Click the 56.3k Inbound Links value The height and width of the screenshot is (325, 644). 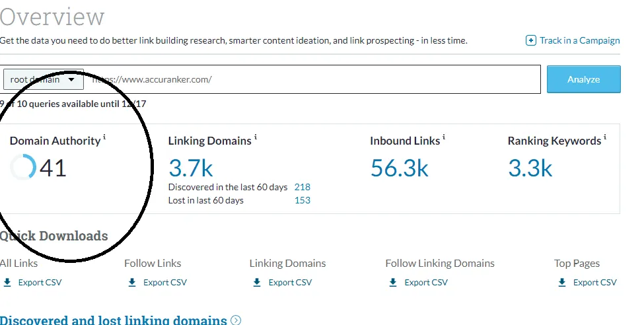tap(399, 168)
